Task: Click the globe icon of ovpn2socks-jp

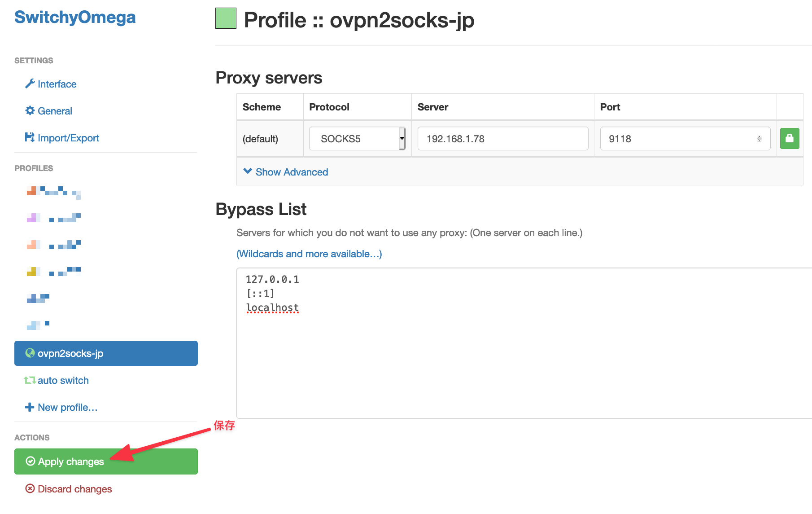Action: pos(30,353)
